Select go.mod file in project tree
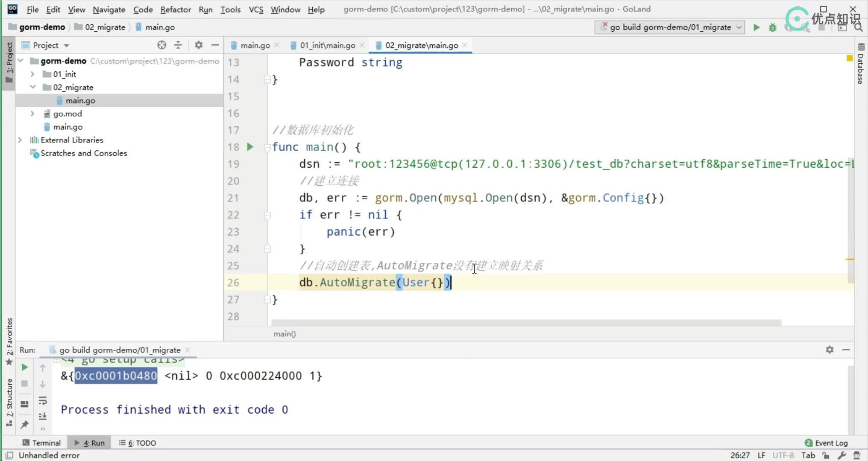Image resolution: width=868 pixels, height=461 pixels. point(67,114)
